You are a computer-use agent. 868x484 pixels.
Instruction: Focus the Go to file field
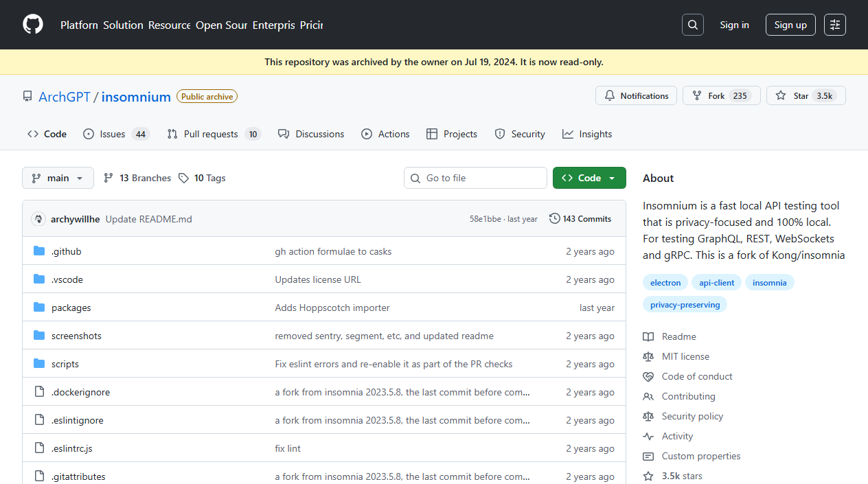point(475,178)
